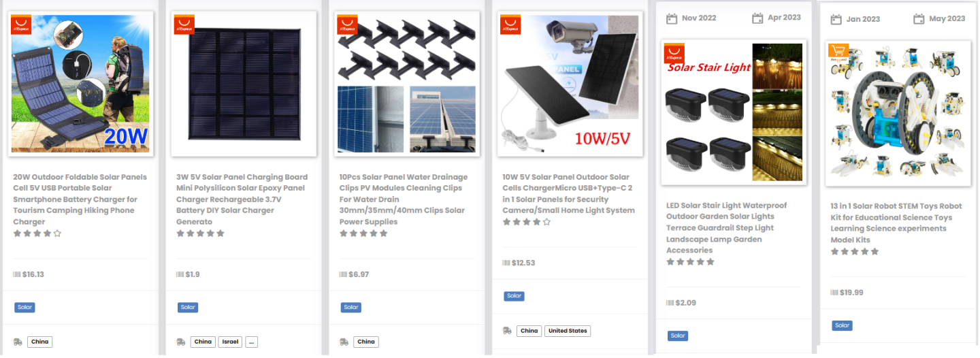The image size is (980, 358).
Task: Select the United States shipping tag
Action: pos(568,331)
